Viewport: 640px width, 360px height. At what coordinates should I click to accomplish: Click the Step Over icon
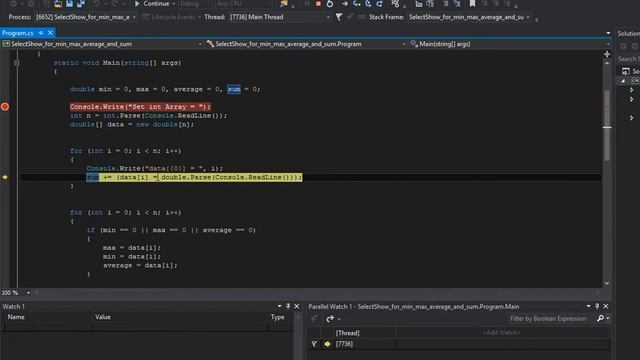(x=368, y=4)
